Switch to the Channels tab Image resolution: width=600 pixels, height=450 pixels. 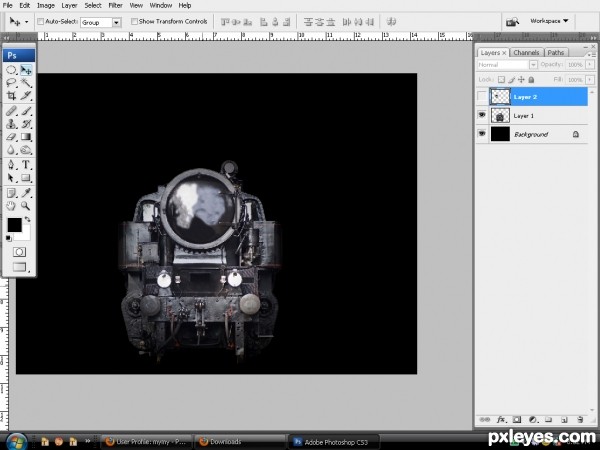pos(526,52)
